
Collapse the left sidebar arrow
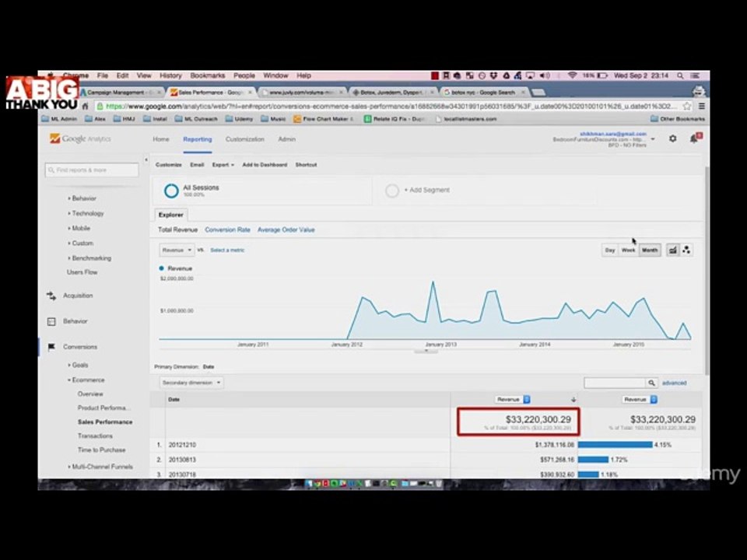146,160
